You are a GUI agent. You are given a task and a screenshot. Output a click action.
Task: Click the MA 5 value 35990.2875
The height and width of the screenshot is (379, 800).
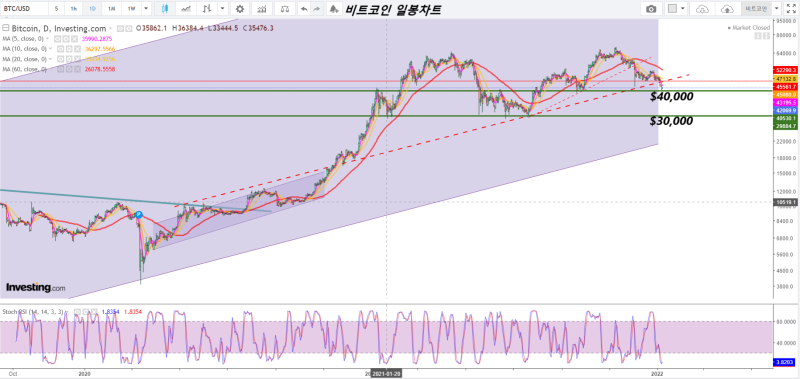point(96,39)
